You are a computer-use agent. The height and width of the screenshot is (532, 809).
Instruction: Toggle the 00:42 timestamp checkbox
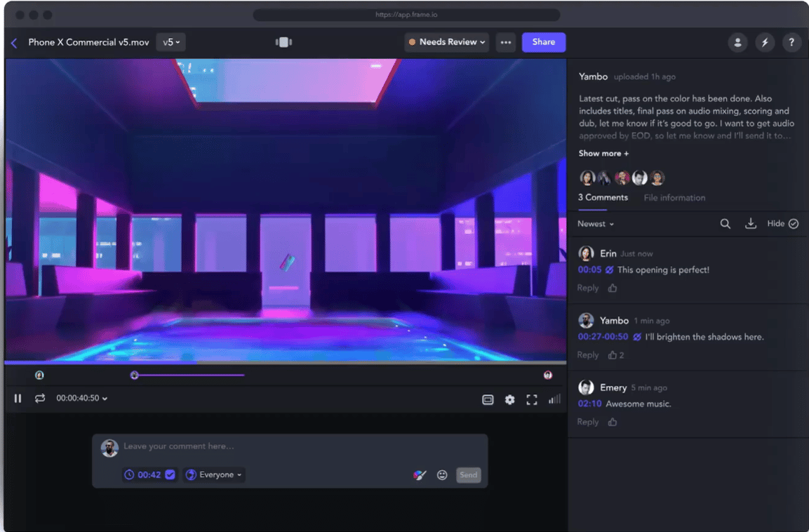[x=171, y=474]
